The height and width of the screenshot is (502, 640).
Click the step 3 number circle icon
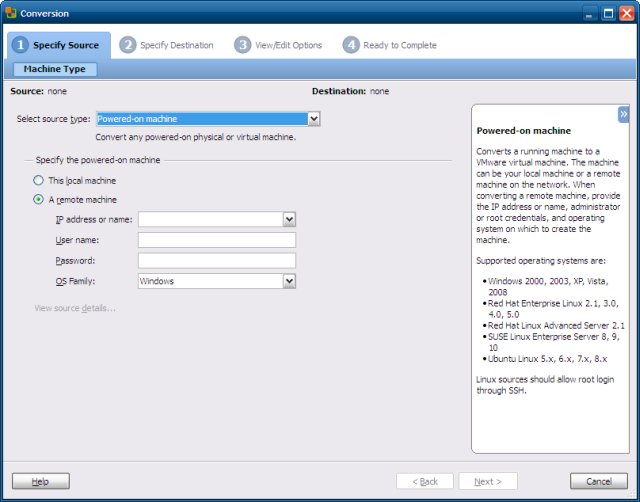[x=243, y=45]
